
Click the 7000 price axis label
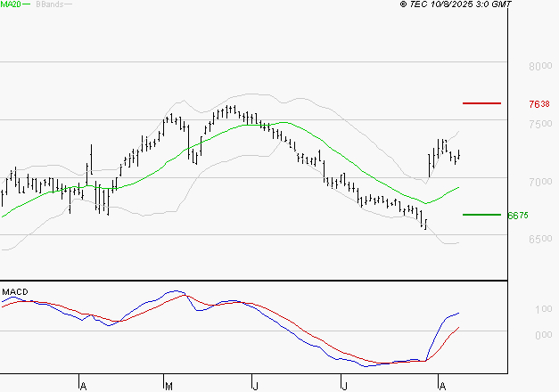(x=540, y=182)
